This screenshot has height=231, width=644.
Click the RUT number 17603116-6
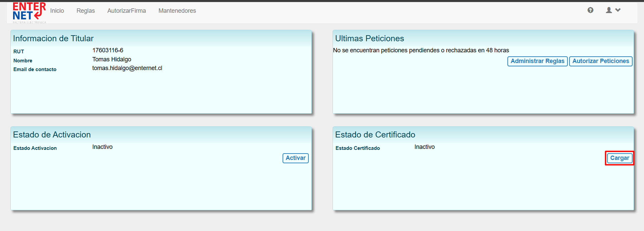pos(108,50)
